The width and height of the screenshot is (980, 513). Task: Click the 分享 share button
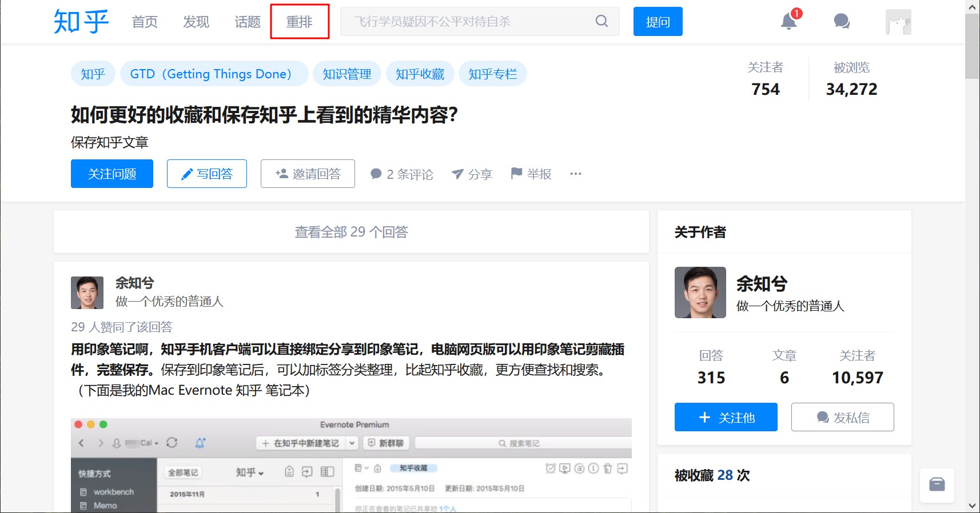point(472,174)
